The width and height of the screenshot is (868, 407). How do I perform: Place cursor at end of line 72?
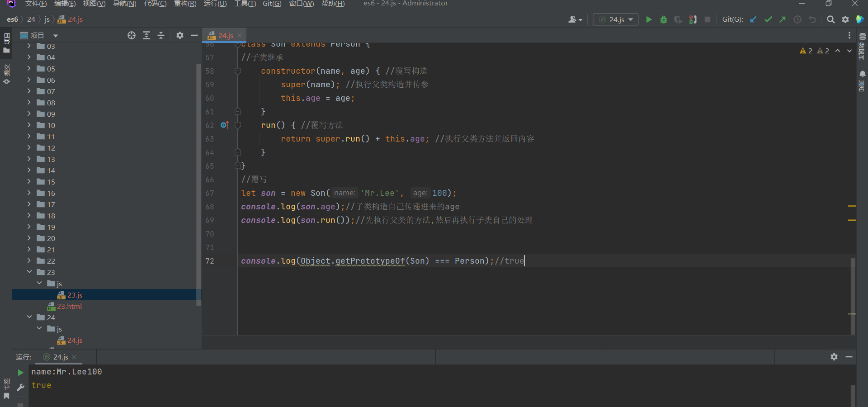[x=524, y=261]
